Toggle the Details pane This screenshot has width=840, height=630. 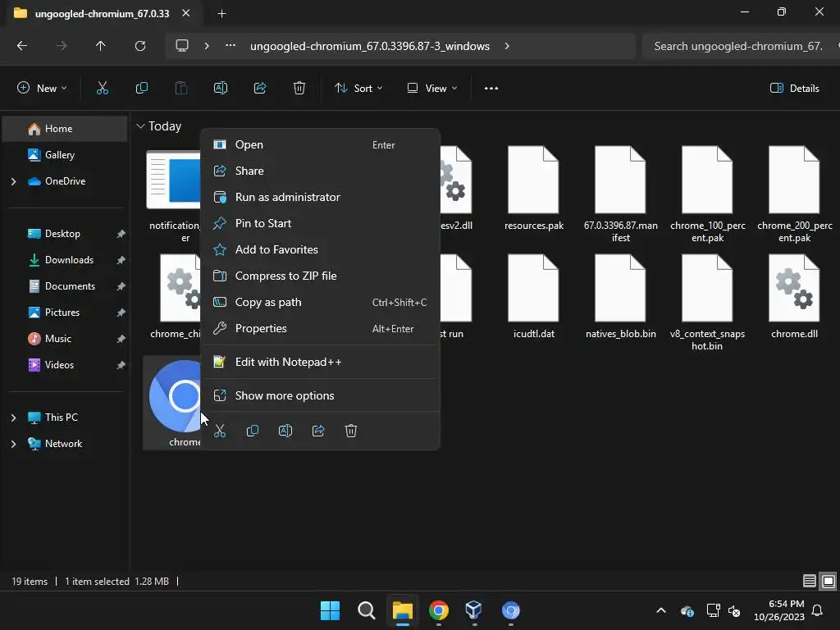[x=794, y=89]
